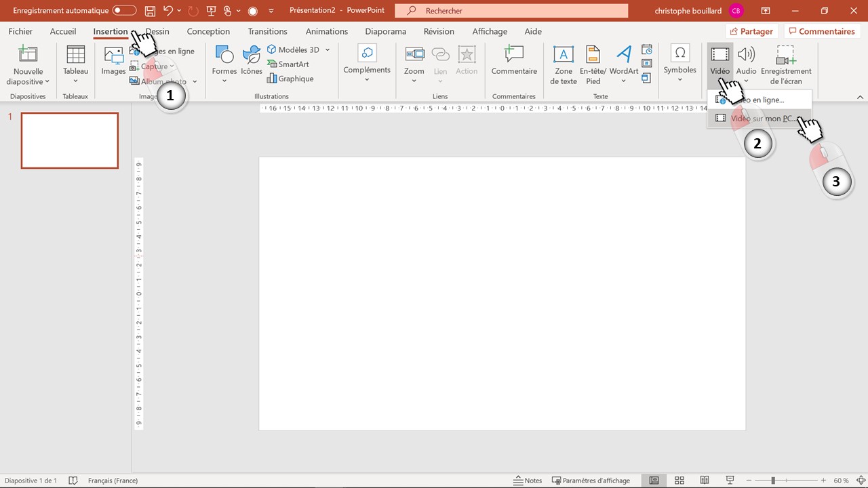868x488 pixels.
Task: Switch to the Transitions tab
Action: pyautogui.click(x=268, y=31)
